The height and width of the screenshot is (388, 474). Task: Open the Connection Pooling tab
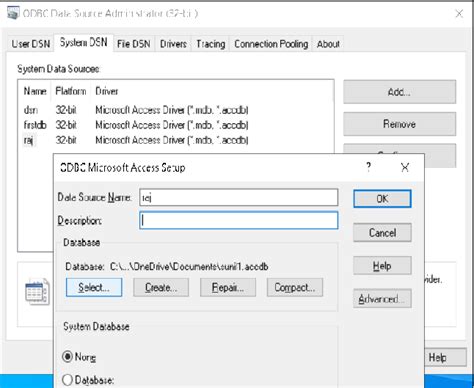coord(271,44)
